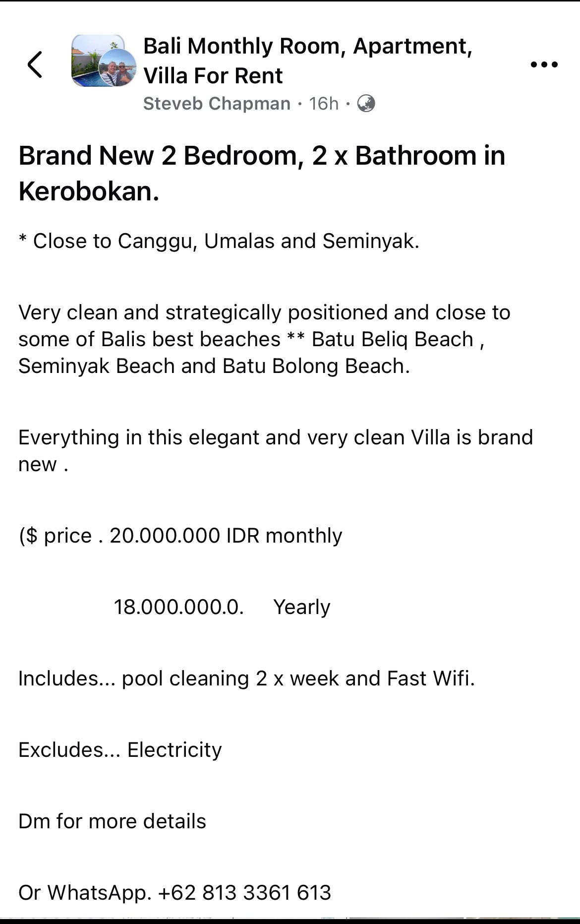Tap the poster's round profile picture

pos(118,68)
